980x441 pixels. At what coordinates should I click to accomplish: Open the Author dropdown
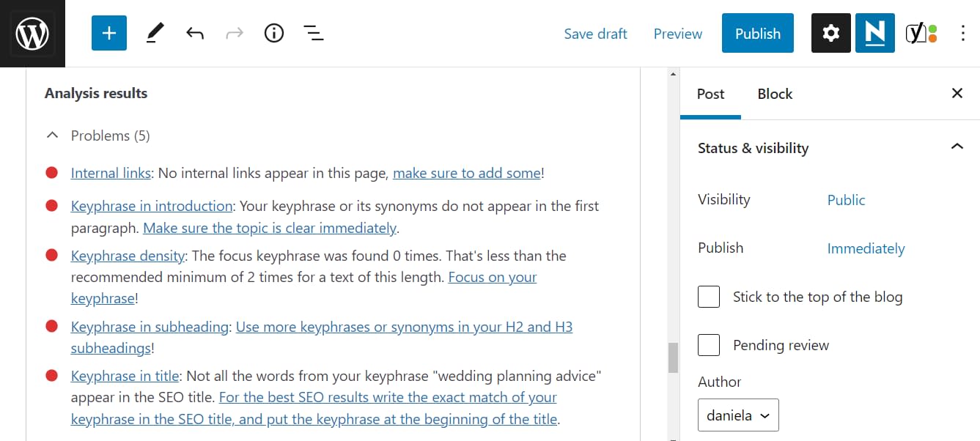click(x=737, y=415)
